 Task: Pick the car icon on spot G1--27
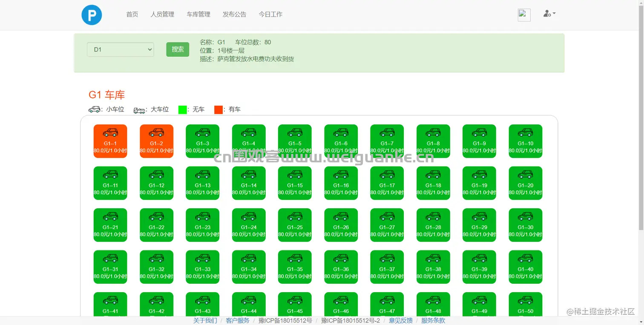point(387,217)
